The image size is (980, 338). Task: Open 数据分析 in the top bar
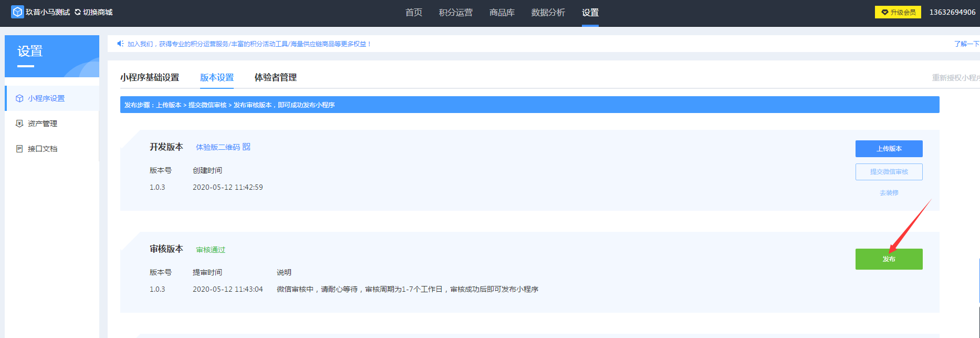click(548, 13)
